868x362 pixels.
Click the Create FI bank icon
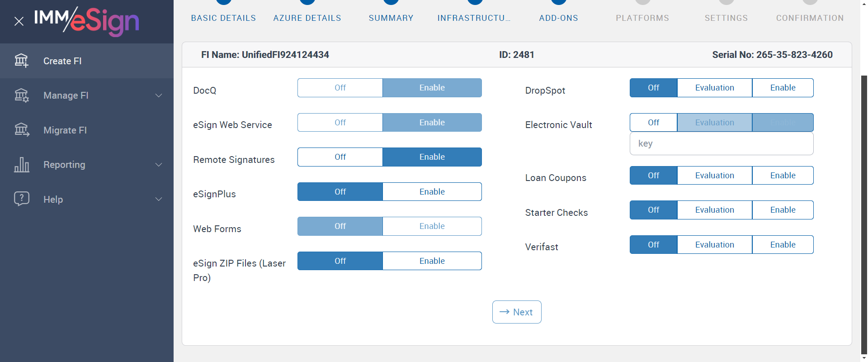click(x=21, y=61)
